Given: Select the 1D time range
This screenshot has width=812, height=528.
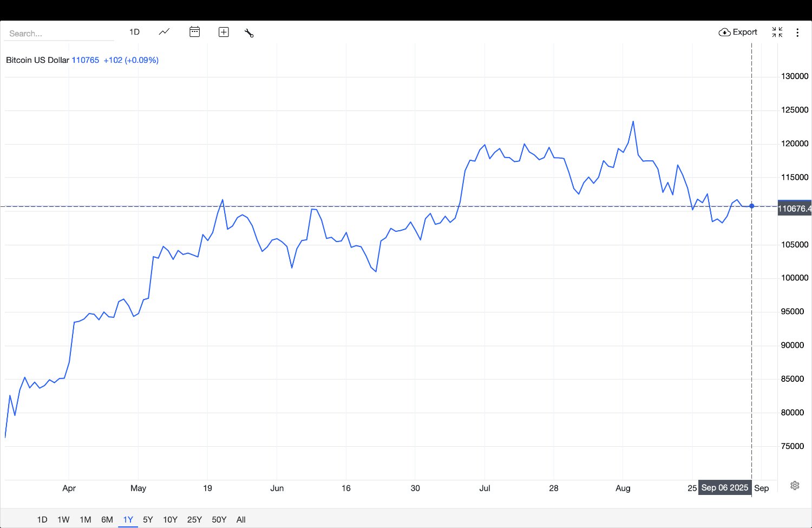Looking at the screenshot, I should 42,519.
